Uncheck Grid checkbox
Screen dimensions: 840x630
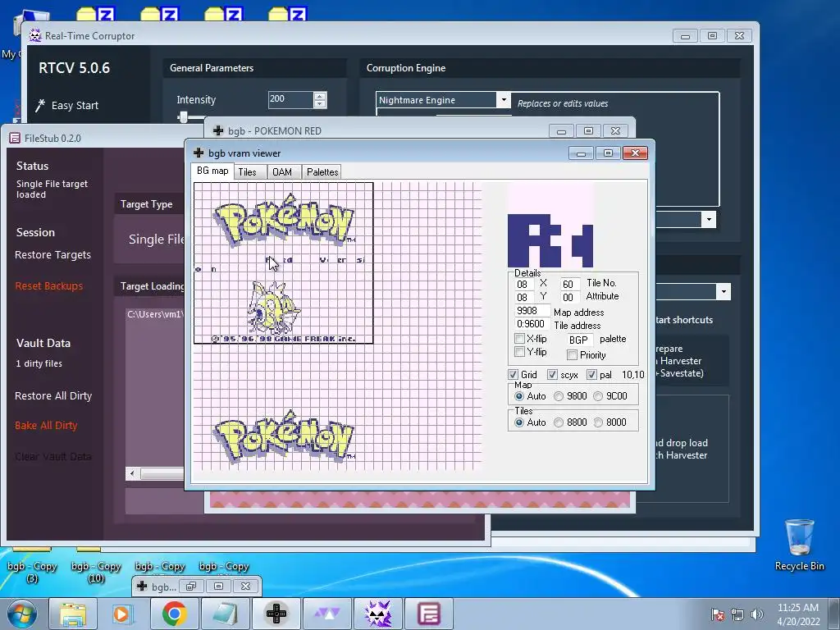514,374
